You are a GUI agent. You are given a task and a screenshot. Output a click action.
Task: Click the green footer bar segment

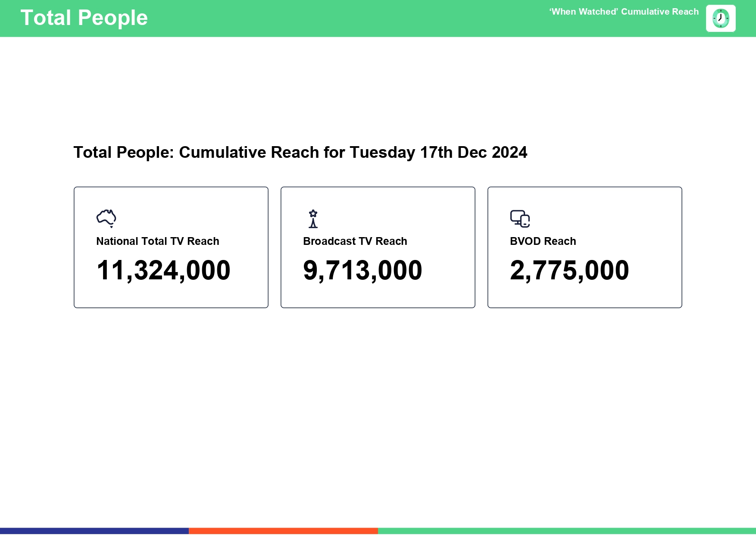(x=567, y=531)
